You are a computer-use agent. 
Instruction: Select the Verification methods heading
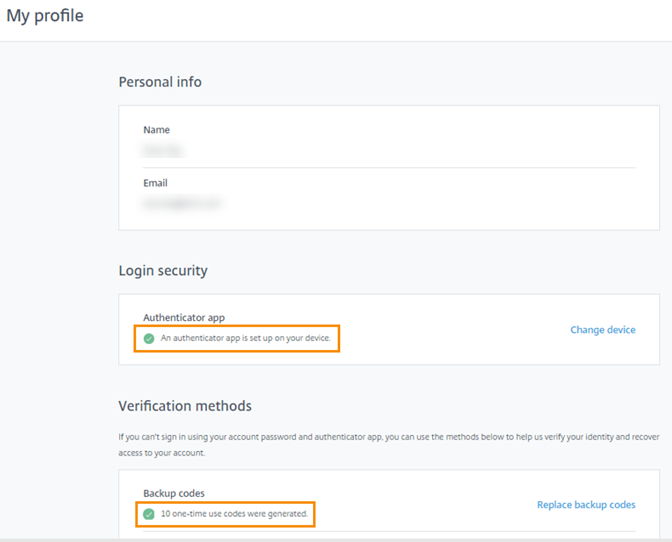pyautogui.click(x=185, y=406)
